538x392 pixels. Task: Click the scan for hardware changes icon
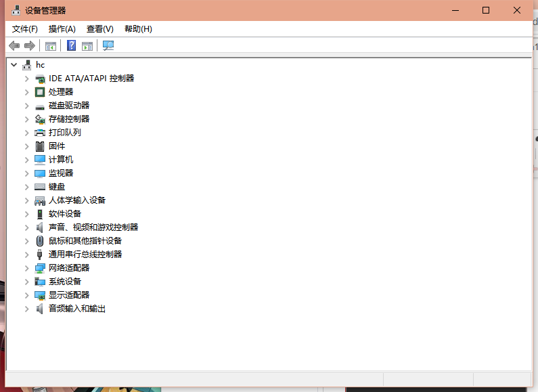[108, 45]
